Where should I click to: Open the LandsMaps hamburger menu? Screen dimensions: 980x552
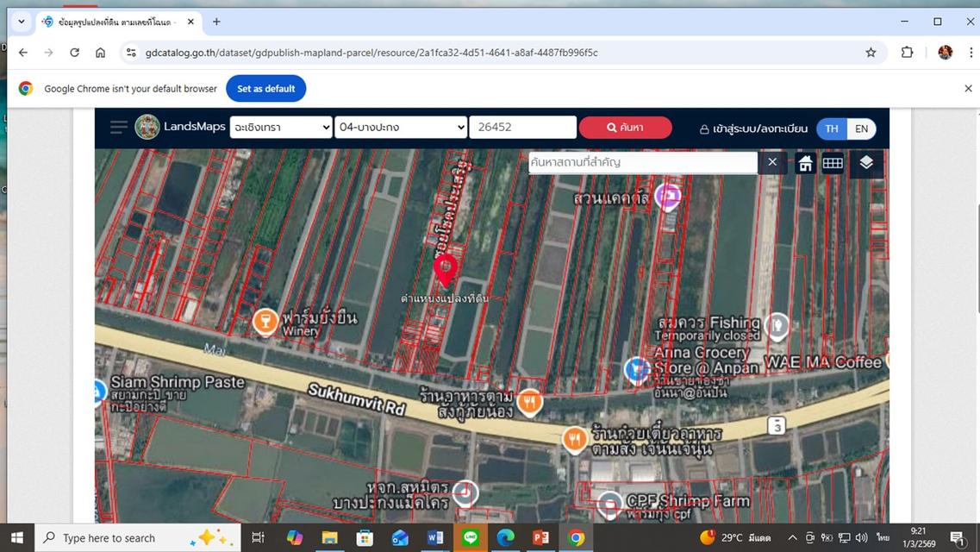(x=118, y=128)
